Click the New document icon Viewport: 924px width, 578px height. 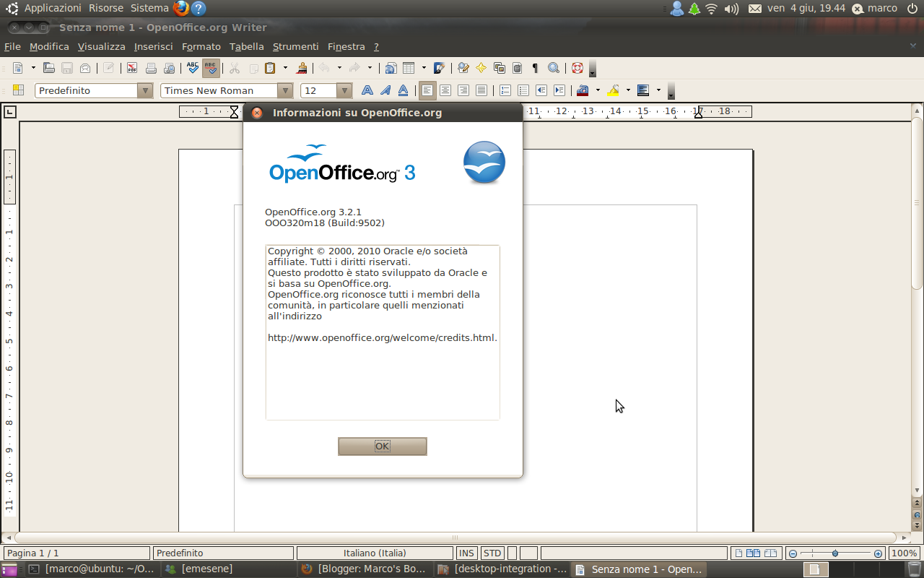tap(17, 68)
